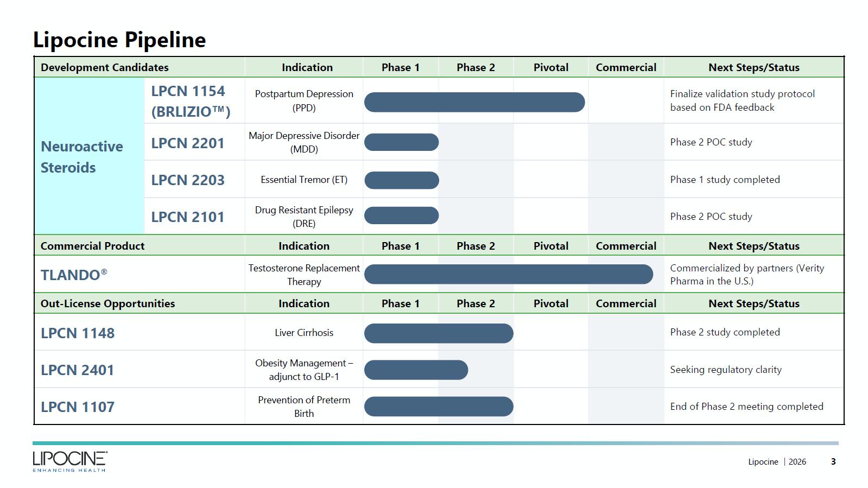
Task: Select the "Lipocine Pipeline" slide title
Action: [119, 40]
